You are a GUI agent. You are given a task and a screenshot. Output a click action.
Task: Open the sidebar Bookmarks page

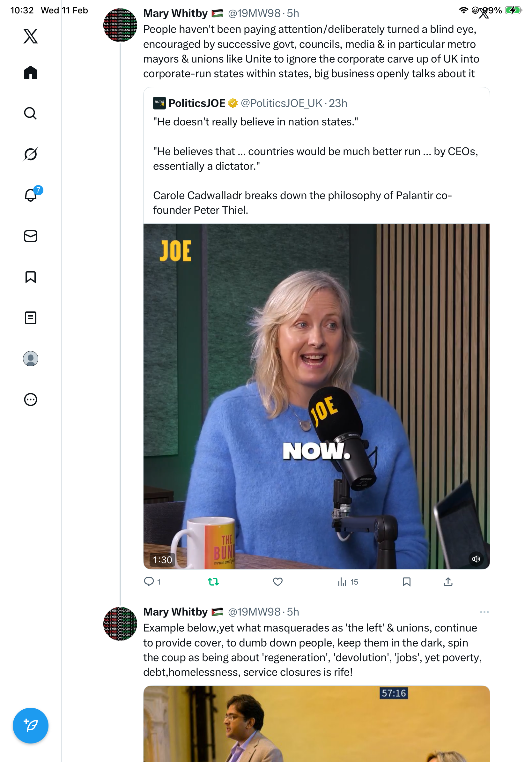[x=31, y=277]
